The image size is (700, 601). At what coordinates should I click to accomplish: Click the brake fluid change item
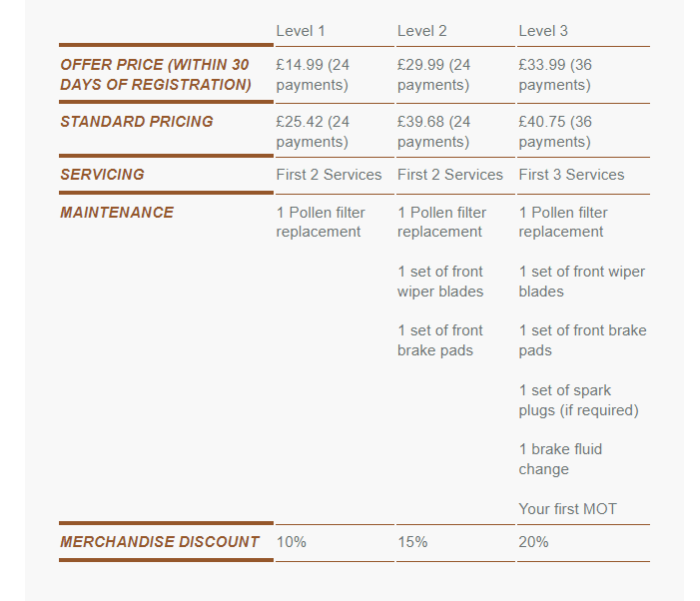[560, 459]
